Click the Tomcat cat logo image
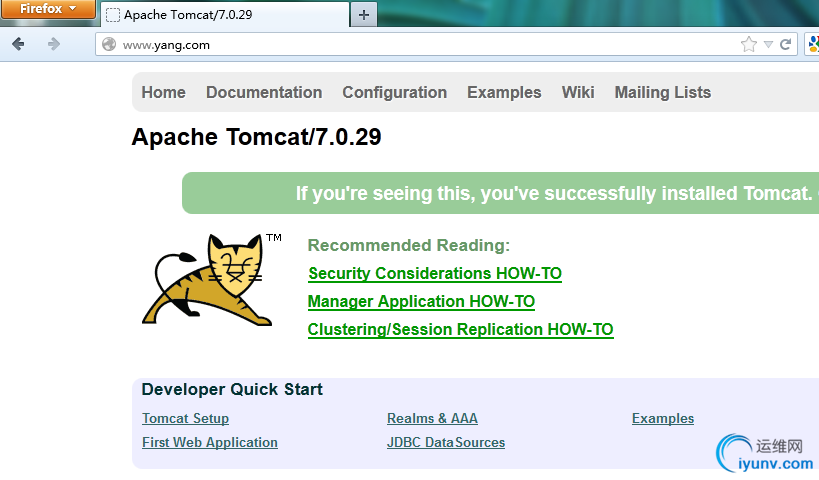Screen dimensions: 819x480 [212, 279]
